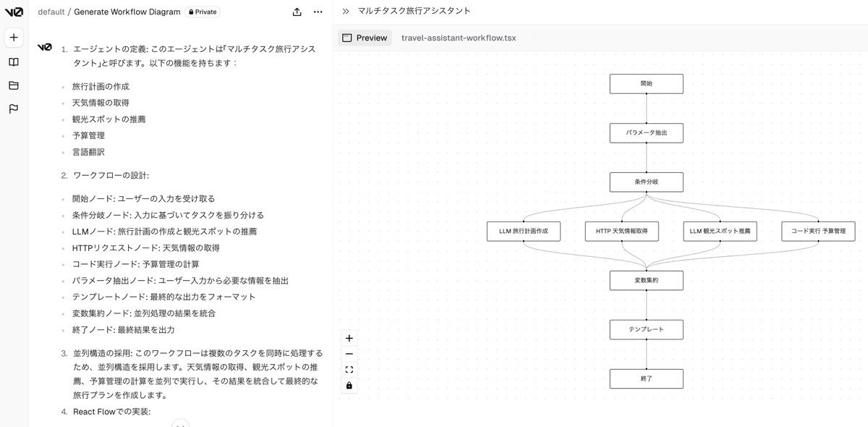Screen dimensions: 868x427
Task: Open the three-dot more options menu
Action: point(318,12)
